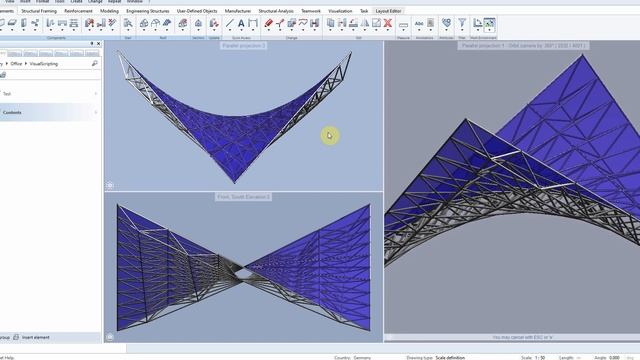Open the dropdown arrow under Line tool

230,31
